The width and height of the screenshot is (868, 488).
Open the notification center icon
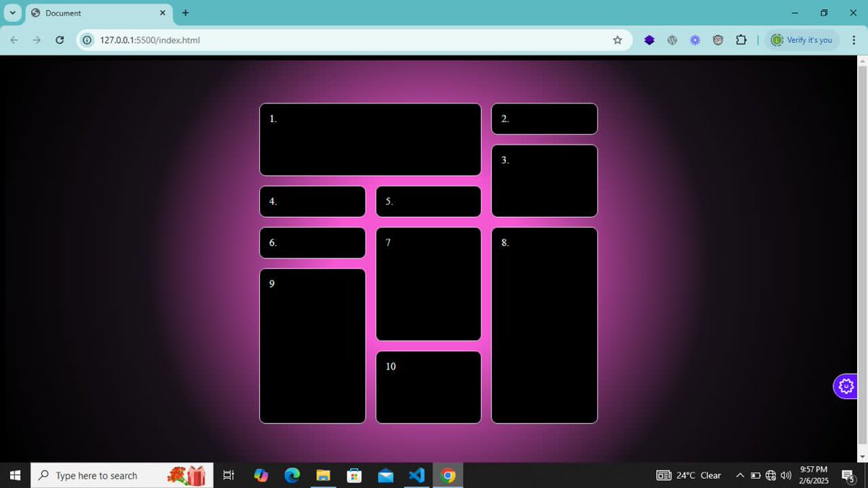[848, 475]
